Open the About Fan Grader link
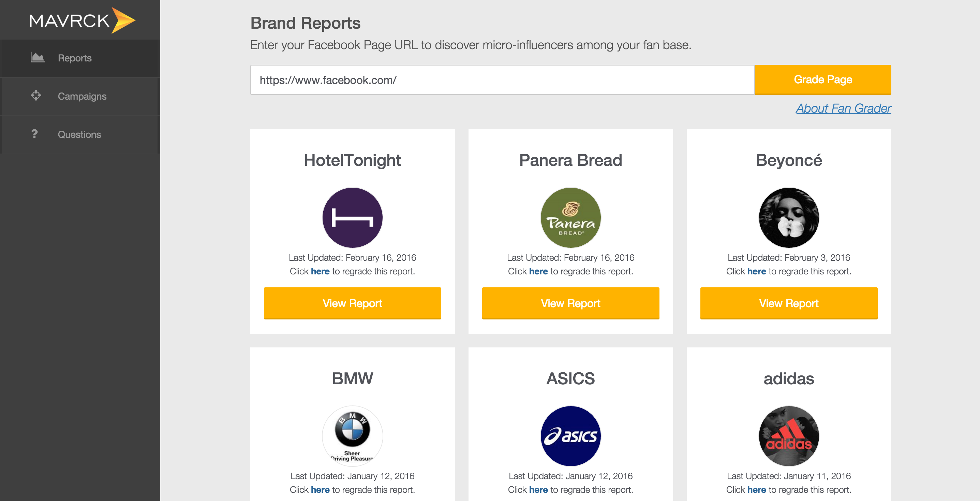 click(x=843, y=109)
